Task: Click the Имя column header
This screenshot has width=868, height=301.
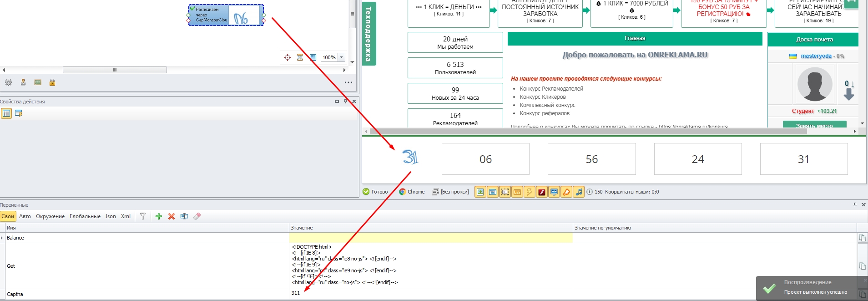Action: [x=147, y=228]
